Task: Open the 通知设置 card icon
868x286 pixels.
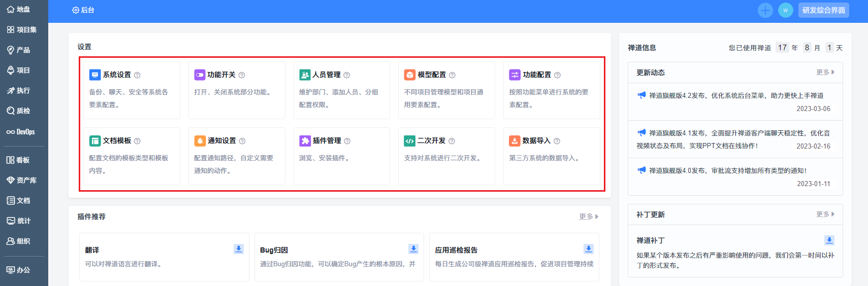Action: click(200, 141)
